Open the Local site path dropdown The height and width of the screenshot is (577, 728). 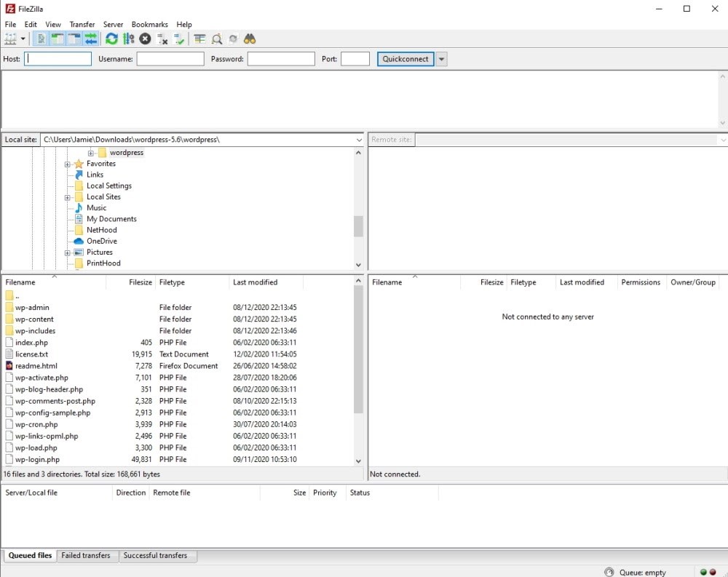click(x=359, y=140)
